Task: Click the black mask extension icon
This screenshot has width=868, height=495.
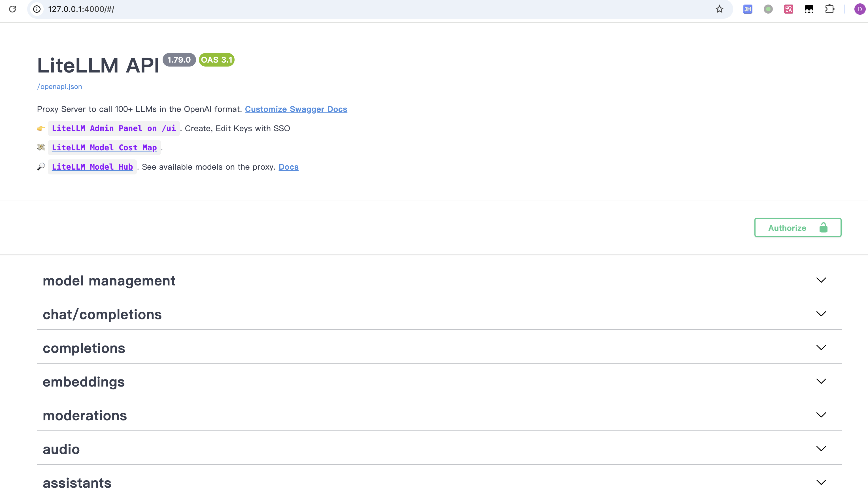Action: (x=809, y=9)
